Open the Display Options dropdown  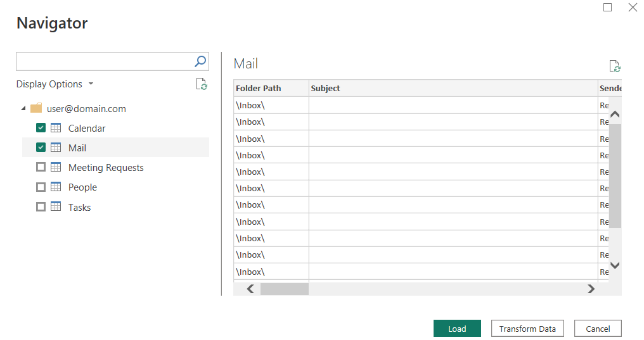(x=55, y=84)
